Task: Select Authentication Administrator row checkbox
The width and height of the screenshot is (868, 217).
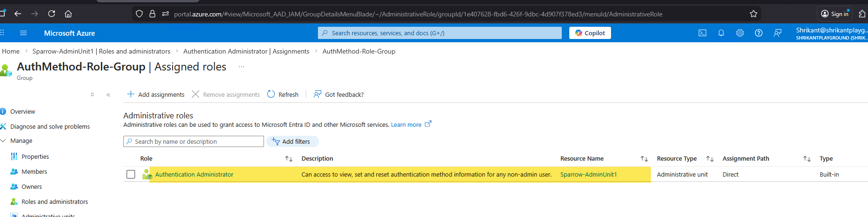Action: pyautogui.click(x=131, y=174)
